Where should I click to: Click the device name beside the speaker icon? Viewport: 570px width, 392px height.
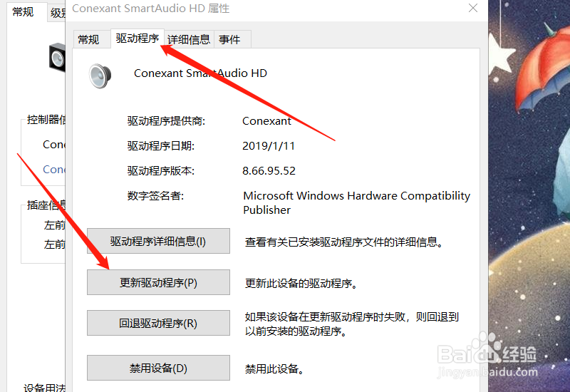coord(200,73)
